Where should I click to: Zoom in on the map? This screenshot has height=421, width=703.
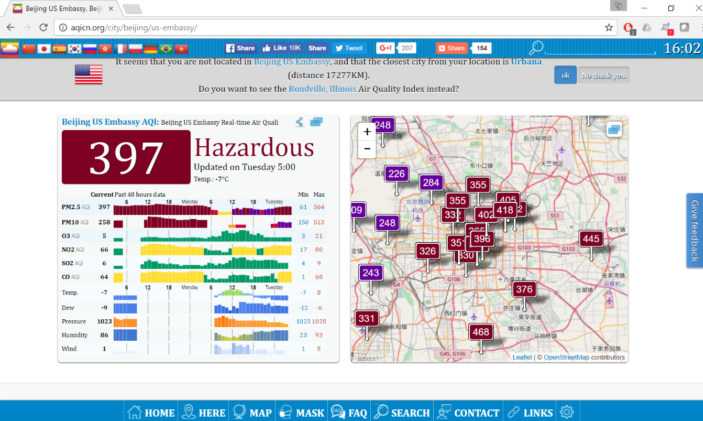pos(367,131)
